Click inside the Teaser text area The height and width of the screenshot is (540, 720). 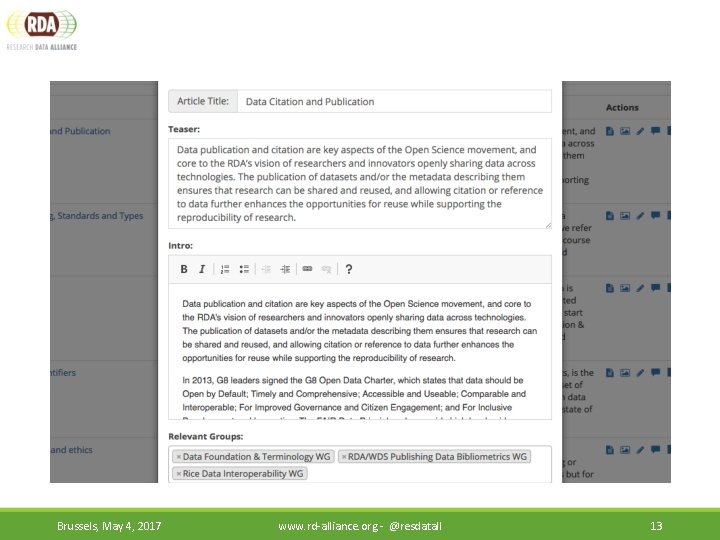[x=360, y=183]
